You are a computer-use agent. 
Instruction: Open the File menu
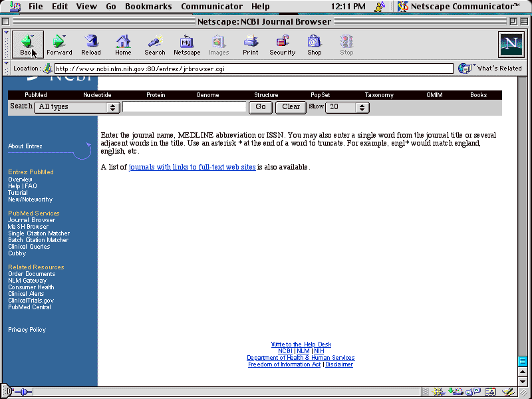tap(36, 7)
